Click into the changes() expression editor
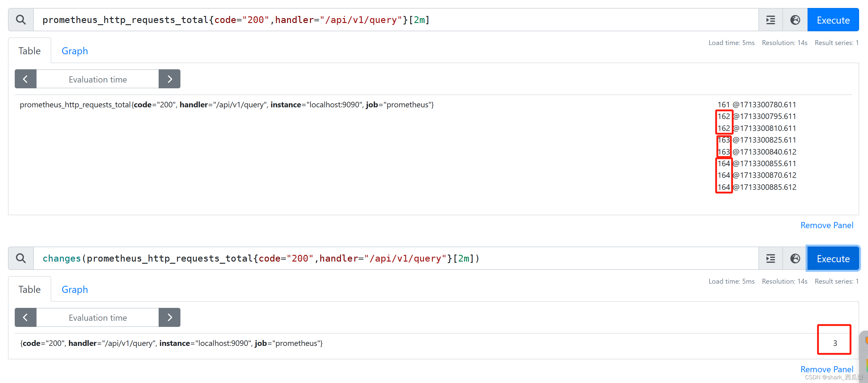868x383 pixels. (x=396, y=259)
